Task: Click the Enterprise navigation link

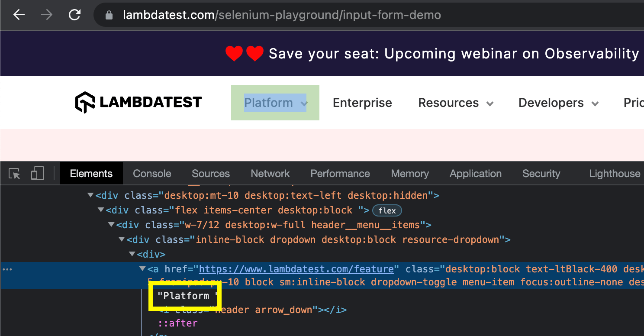Action: (x=362, y=103)
